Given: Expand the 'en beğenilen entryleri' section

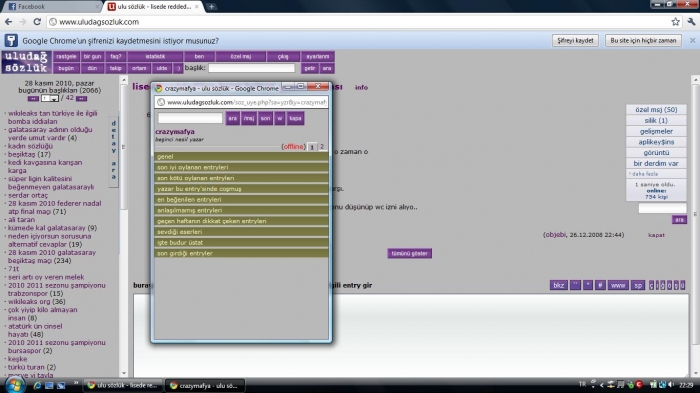Looking at the screenshot, I should coord(241,200).
